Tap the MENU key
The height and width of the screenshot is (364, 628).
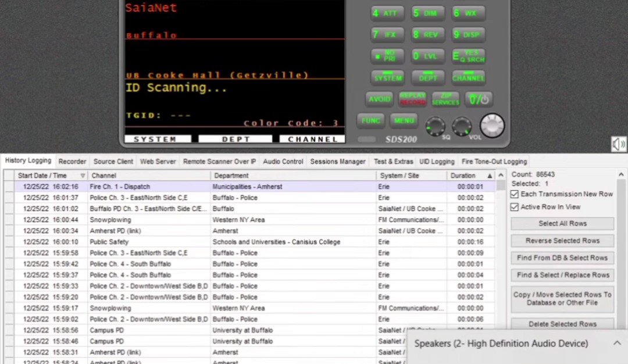(404, 120)
